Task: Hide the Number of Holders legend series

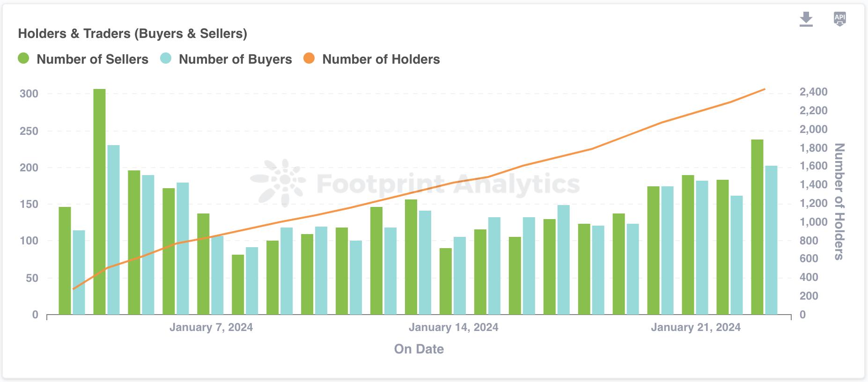Action: tap(381, 59)
